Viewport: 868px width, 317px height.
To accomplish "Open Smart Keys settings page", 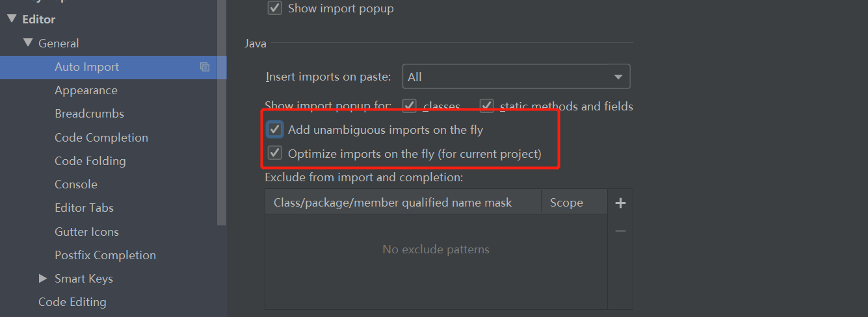I will (x=84, y=278).
